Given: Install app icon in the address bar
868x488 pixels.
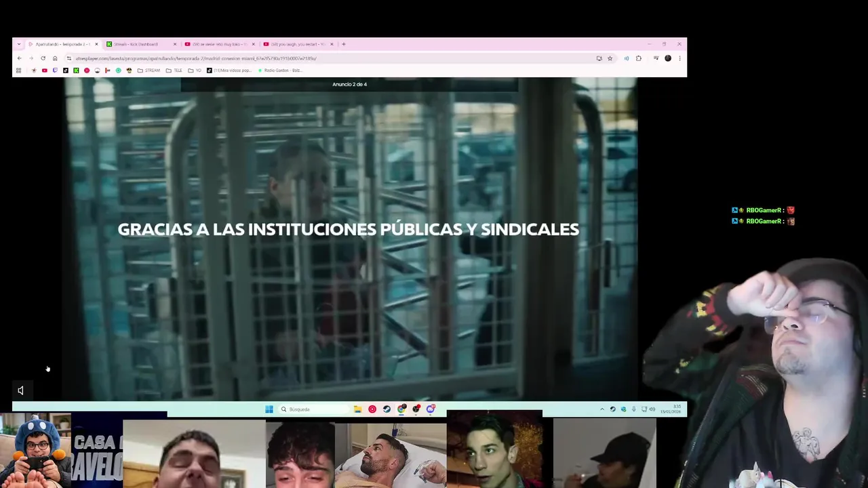Looking at the screenshot, I should coord(599,58).
